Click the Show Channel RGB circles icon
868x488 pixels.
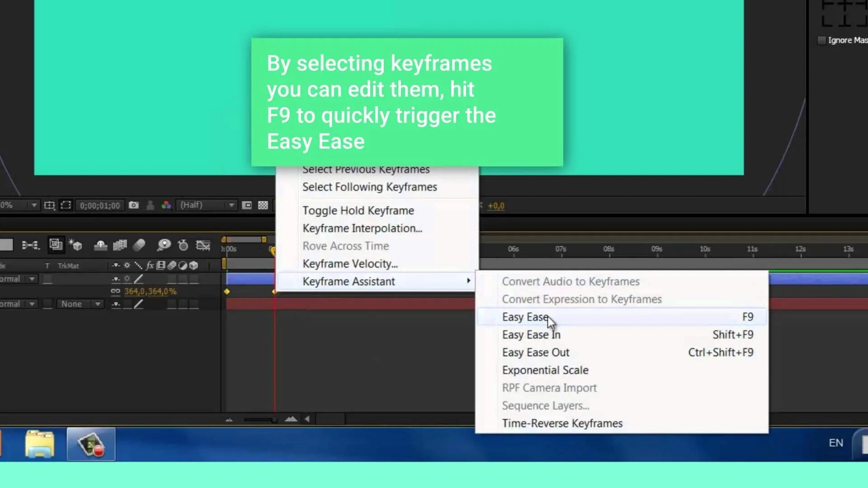166,205
